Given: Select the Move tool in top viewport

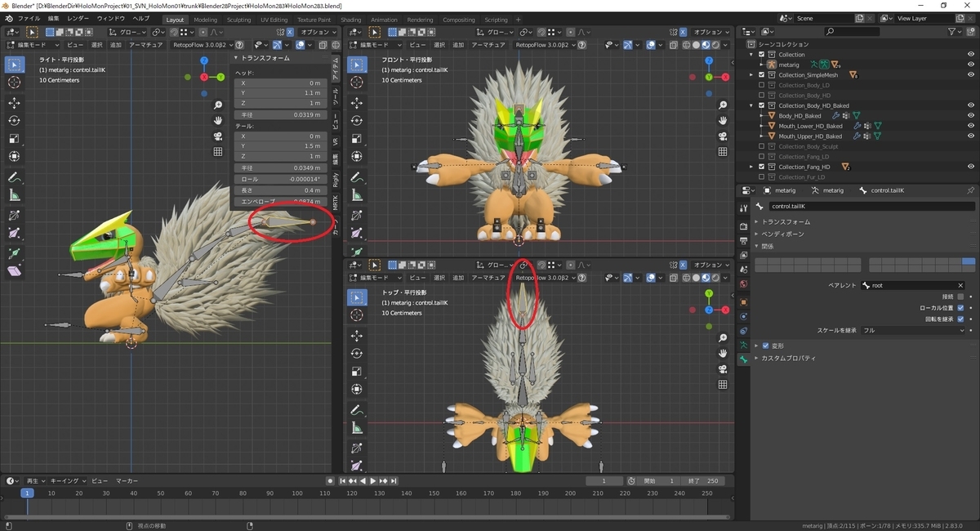Looking at the screenshot, I should click(357, 336).
